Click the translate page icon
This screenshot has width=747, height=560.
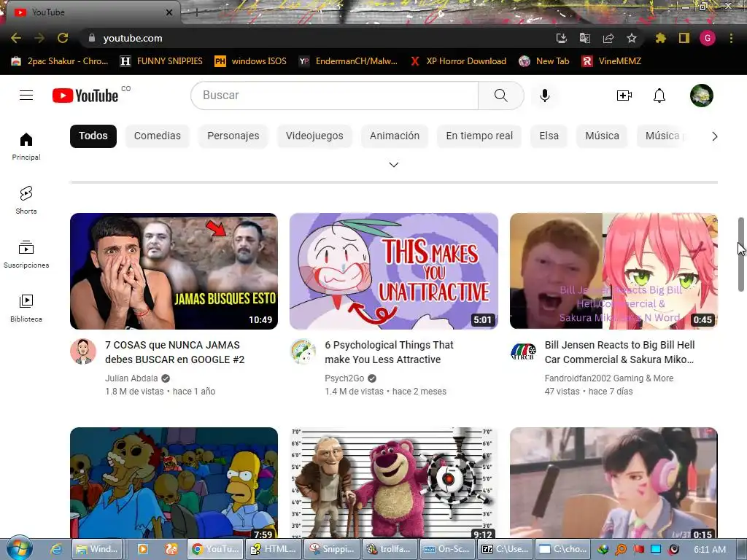pos(585,38)
